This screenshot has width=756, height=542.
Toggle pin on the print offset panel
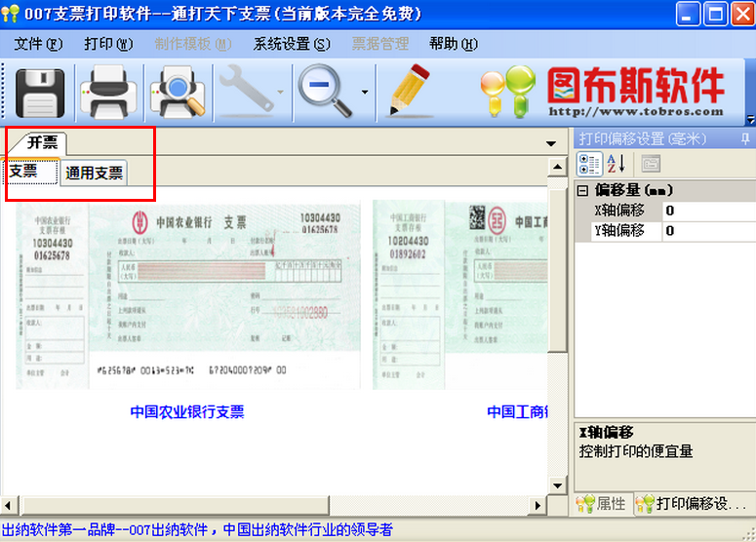(x=745, y=139)
